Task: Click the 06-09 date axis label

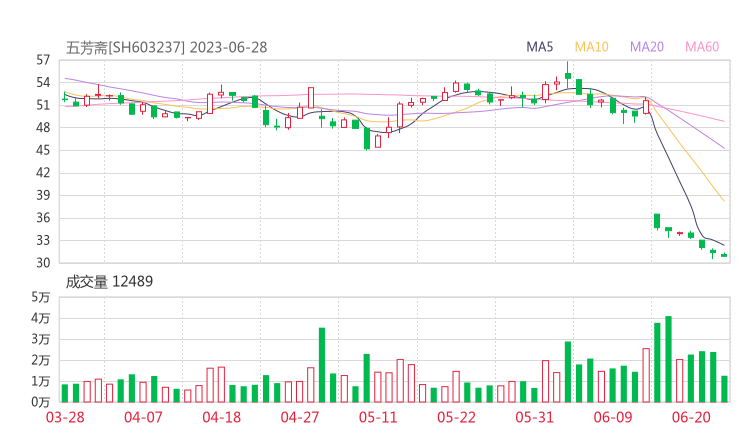Action: click(x=613, y=417)
